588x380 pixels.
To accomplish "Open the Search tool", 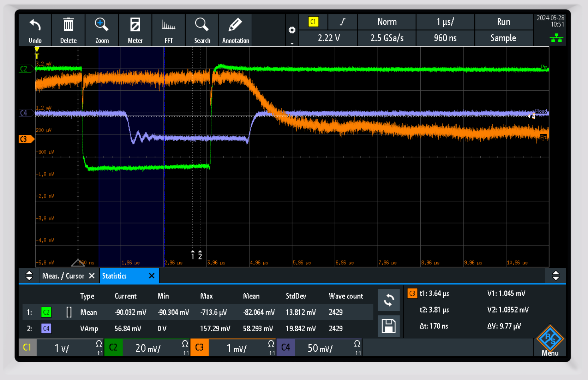I will pos(202,25).
